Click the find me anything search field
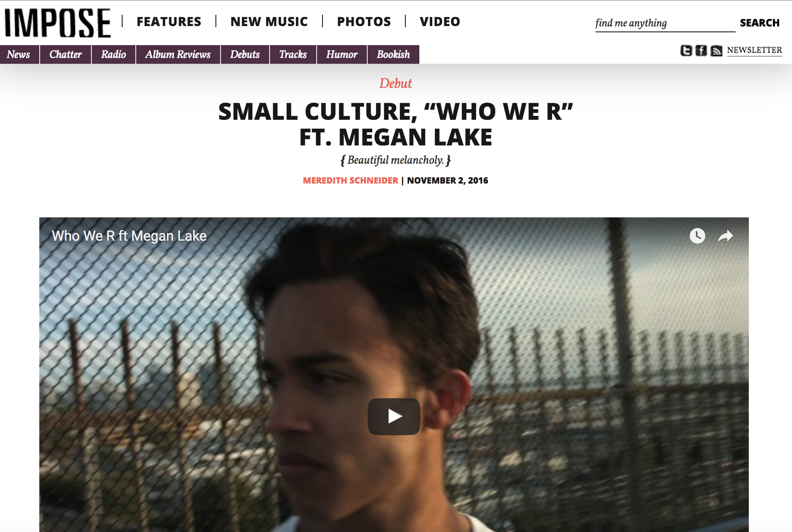Image resolution: width=792 pixels, height=532 pixels. point(665,23)
